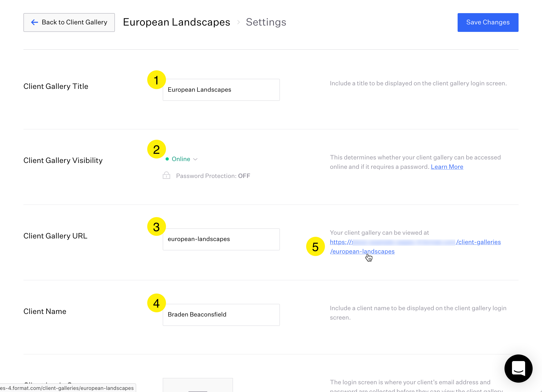Click the back arrow icon
Image resolution: width=542 pixels, height=392 pixels.
point(35,22)
